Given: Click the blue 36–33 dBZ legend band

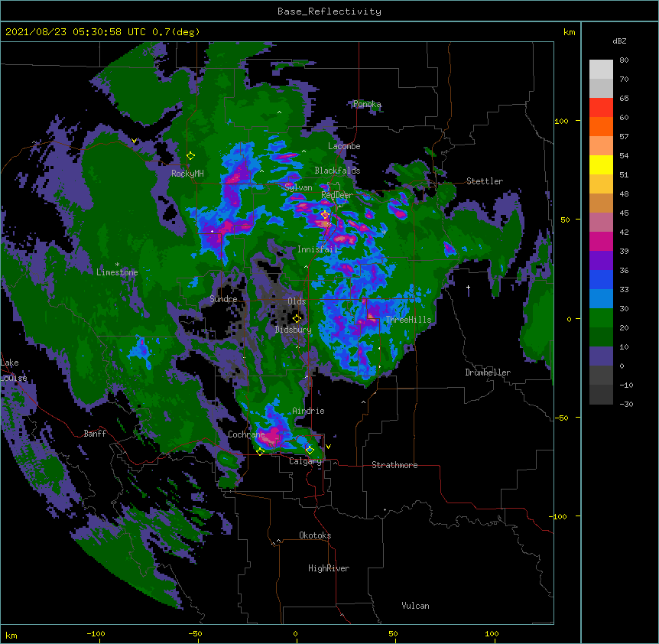Looking at the screenshot, I should (601, 279).
